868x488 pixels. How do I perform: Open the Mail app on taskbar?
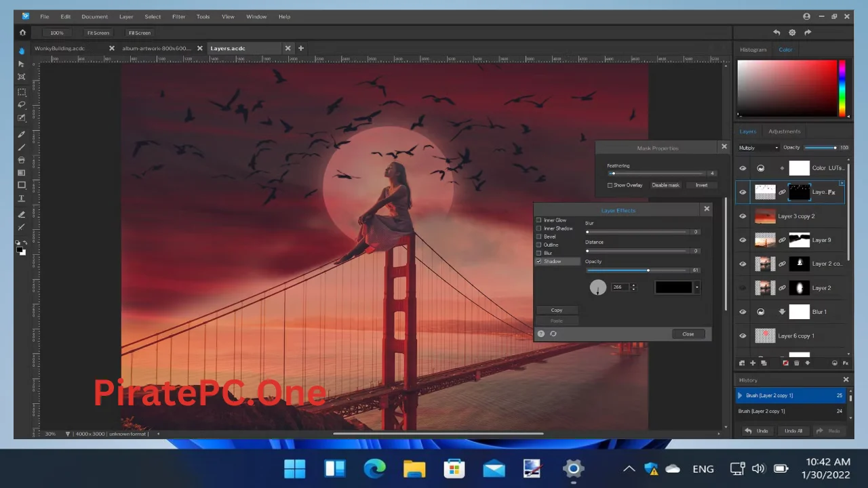pyautogui.click(x=494, y=468)
